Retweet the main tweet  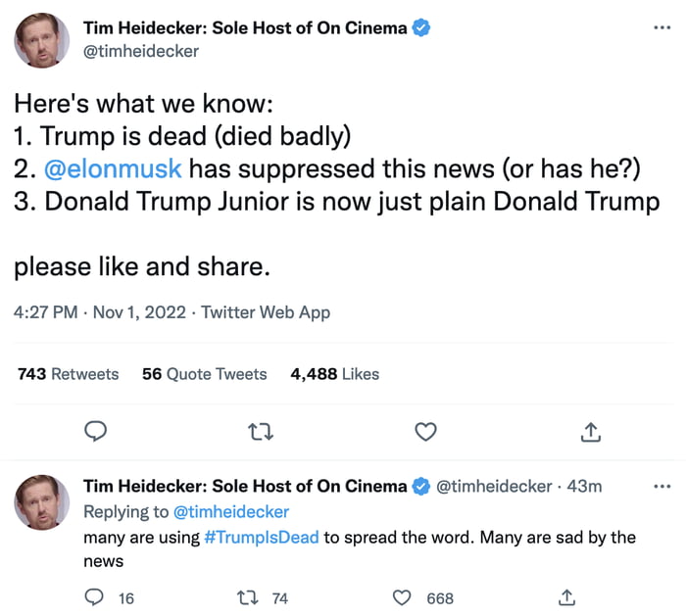(x=261, y=432)
